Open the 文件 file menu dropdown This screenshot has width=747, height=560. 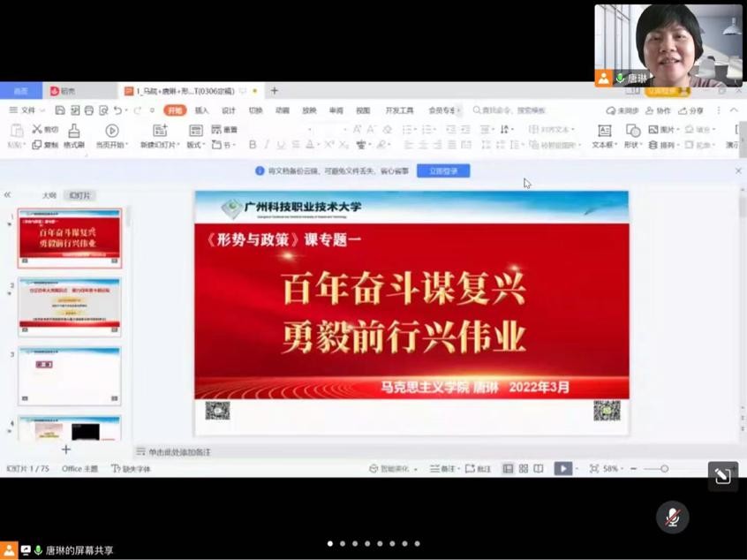[26, 110]
